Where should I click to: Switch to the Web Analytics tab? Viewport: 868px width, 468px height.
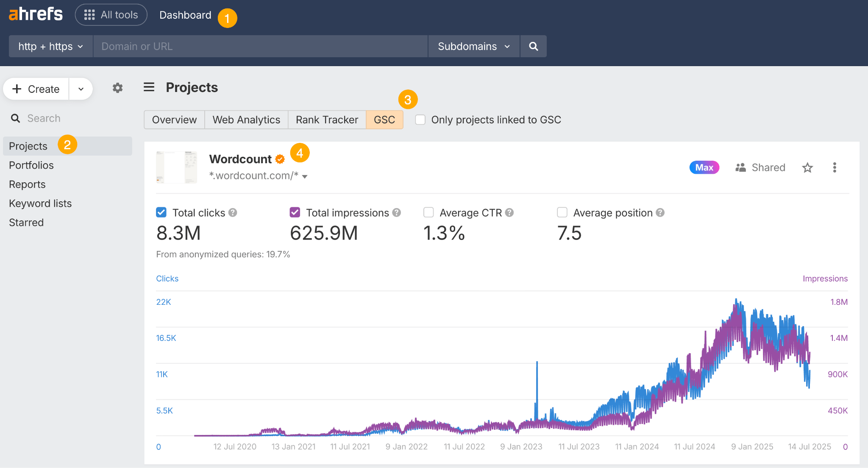pos(246,120)
